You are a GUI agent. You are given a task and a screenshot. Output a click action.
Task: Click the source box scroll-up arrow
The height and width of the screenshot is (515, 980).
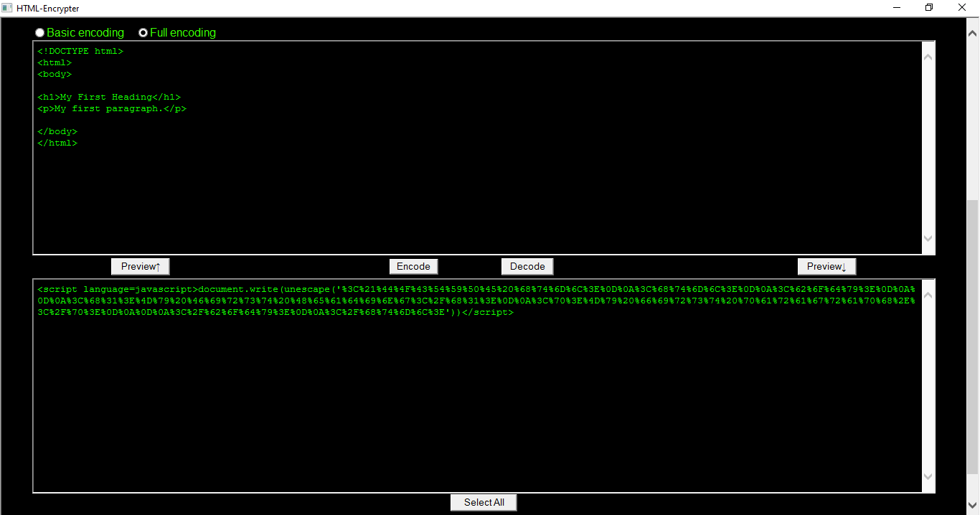(928, 57)
